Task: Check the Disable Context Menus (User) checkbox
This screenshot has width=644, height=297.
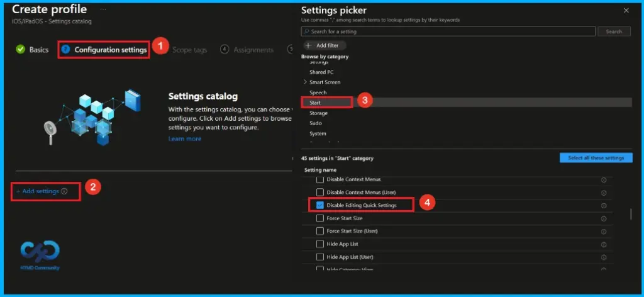Action: coord(320,193)
